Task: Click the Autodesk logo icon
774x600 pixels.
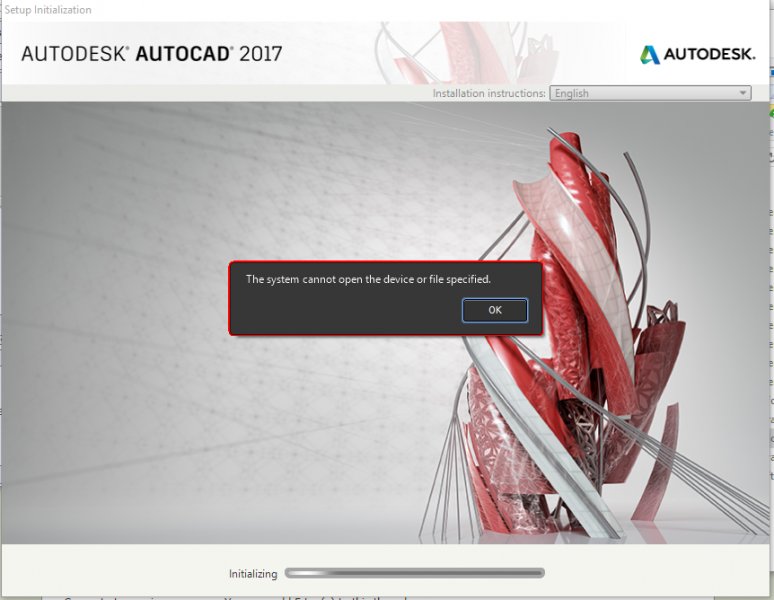Action: [x=650, y=54]
